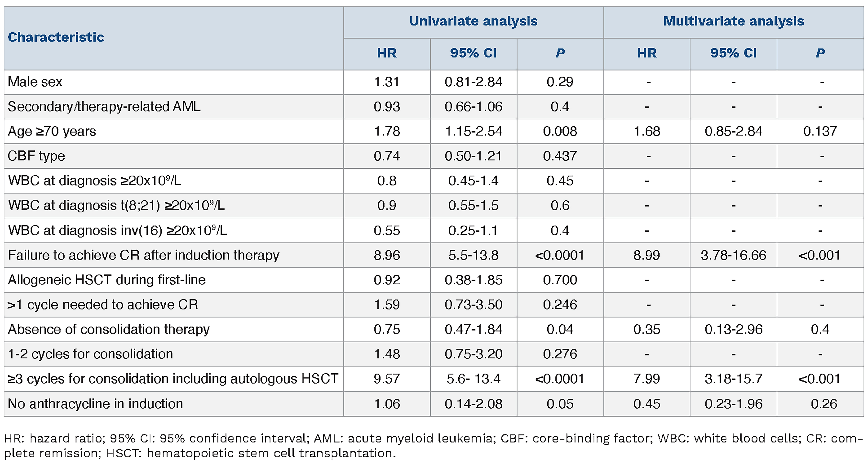This screenshot has width=868, height=468.
Task: Click the hazard ratio value 8.96
Action: click(x=386, y=255)
